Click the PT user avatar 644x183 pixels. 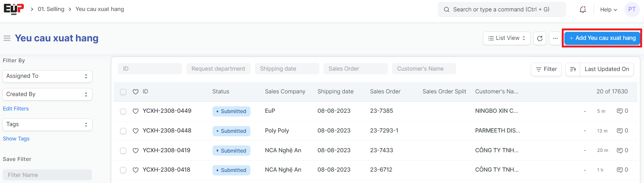pos(631,9)
